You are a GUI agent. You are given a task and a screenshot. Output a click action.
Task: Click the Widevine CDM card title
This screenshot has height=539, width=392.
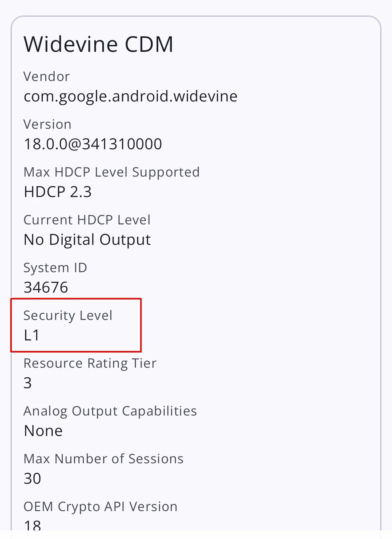(99, 44)
